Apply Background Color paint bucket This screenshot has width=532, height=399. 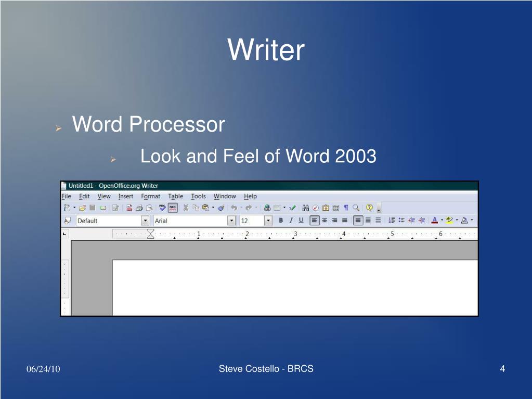(x=464, y=221)
